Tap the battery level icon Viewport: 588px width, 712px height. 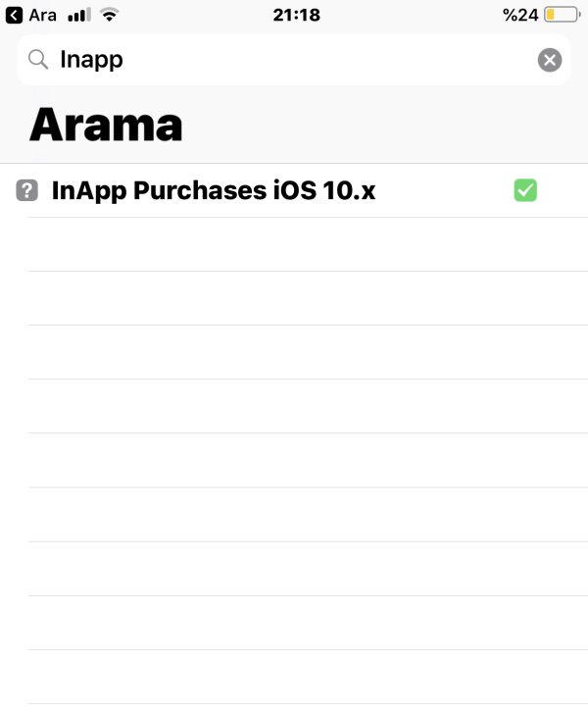click(563, 15)
